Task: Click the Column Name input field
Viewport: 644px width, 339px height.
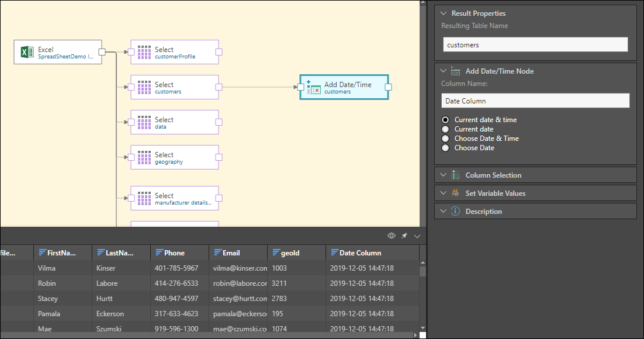Action: click(x=535, y=101)
